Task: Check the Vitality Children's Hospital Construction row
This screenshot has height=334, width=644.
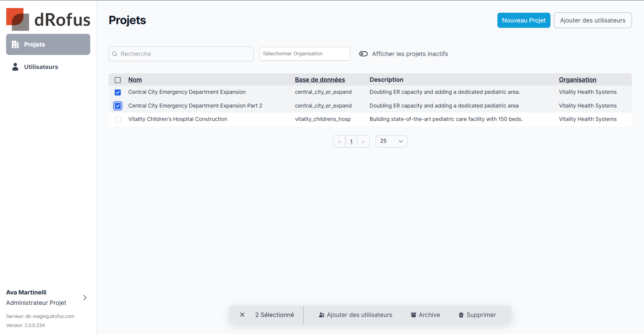Action: (118, 120)
